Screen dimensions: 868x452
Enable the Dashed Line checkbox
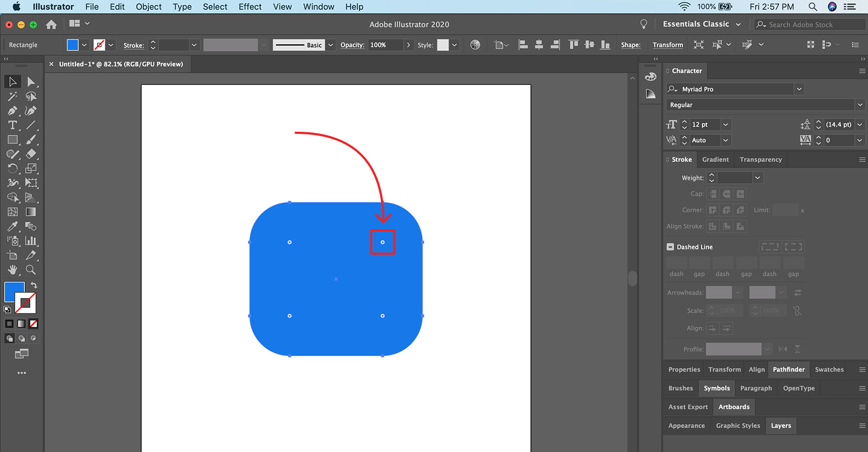671,247
